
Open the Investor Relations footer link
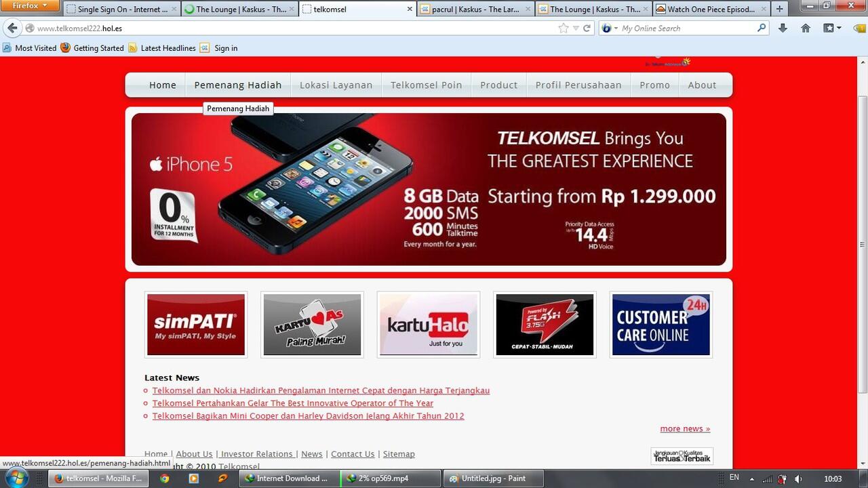pos(257,454)
